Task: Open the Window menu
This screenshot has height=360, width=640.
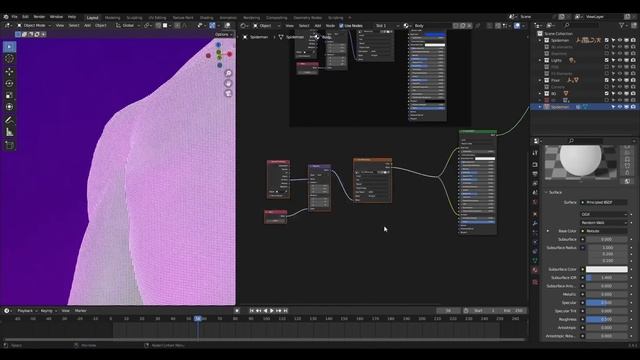Action: coord(56,17)
